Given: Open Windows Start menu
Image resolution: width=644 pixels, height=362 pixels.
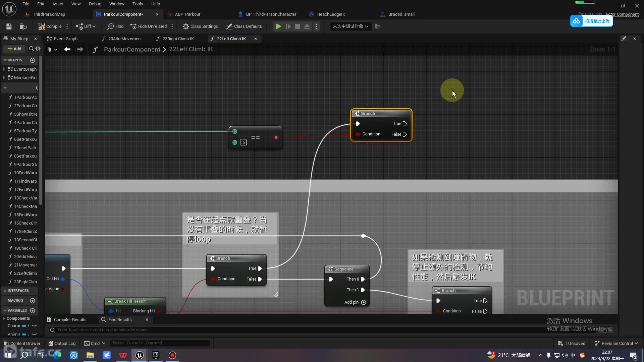Looking at the screenshot, I should click(8, 355).
